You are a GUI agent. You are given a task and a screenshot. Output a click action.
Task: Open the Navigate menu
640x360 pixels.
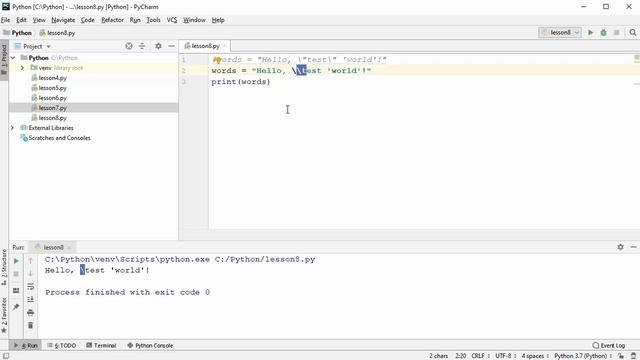63,20
